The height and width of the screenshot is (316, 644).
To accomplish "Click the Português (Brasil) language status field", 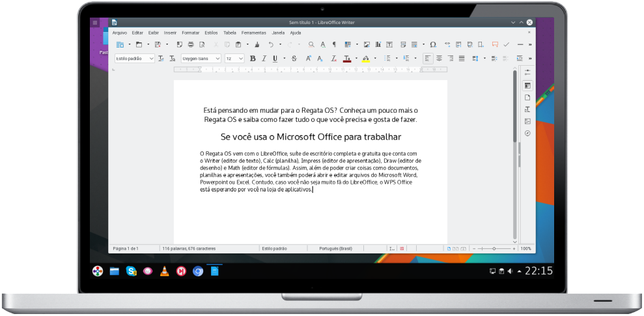I will pyautogui.click(x=335, y=249).
